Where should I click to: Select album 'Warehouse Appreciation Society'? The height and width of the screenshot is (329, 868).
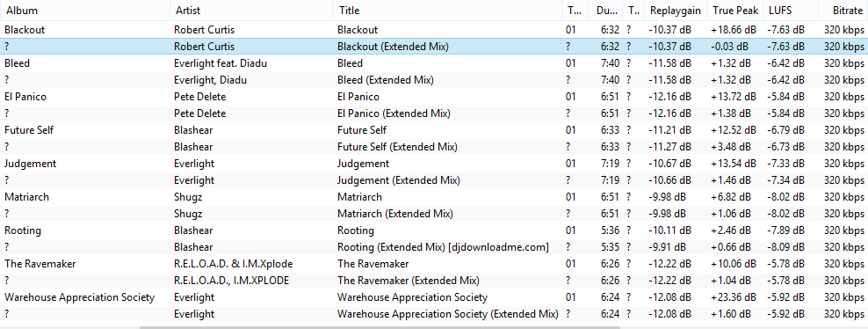pos(80,296)
